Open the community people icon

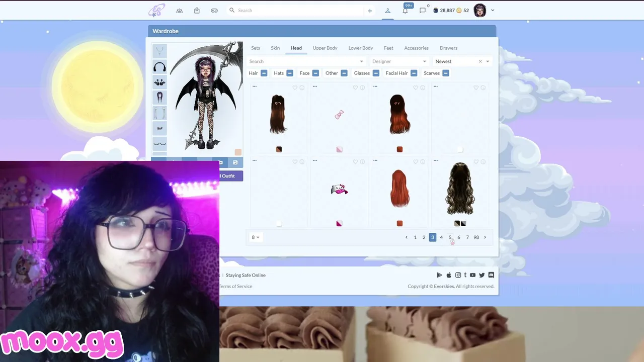click(x=179, y=11)
